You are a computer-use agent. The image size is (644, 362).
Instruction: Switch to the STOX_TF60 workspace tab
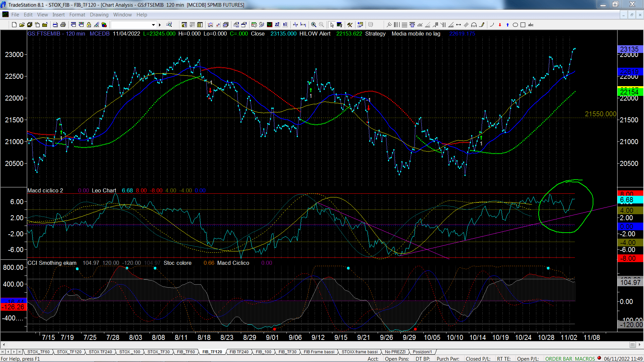(x=38, y=352)
